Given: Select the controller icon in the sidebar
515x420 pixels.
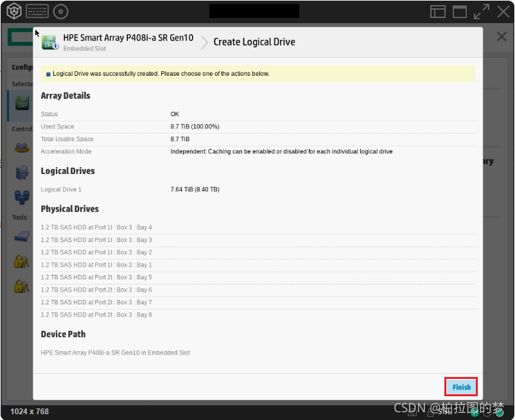Looking at the screenshot, I should tap(22, 103).
